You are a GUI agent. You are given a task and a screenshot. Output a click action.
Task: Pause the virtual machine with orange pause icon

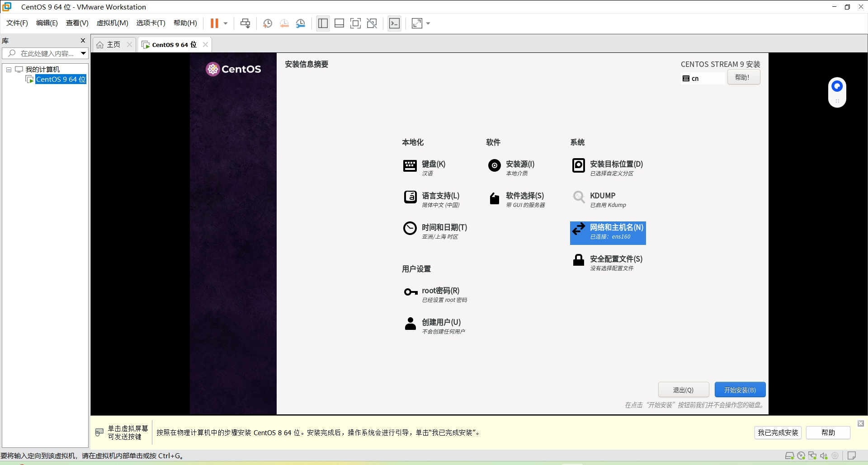click(214, 23)
